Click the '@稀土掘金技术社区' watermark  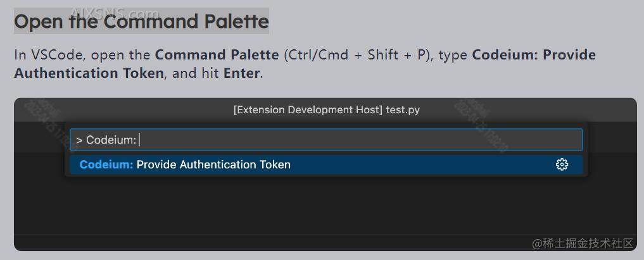tap(582, 243)
